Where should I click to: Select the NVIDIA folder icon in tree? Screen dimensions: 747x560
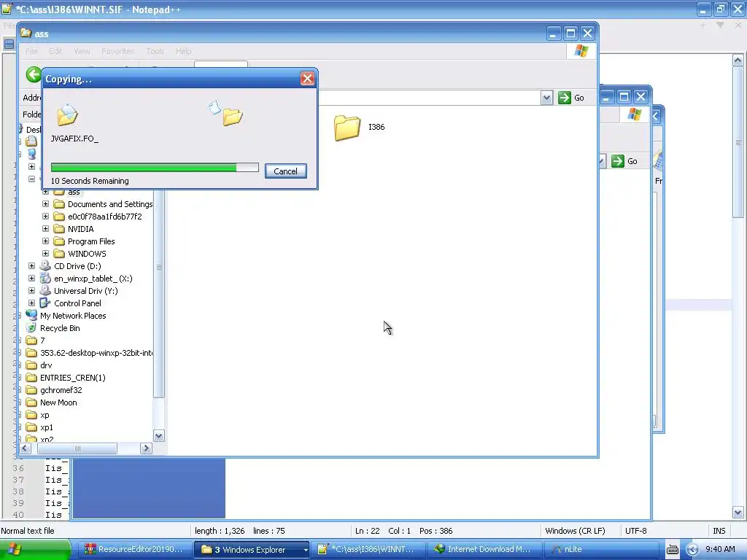(x=59, y=228)
